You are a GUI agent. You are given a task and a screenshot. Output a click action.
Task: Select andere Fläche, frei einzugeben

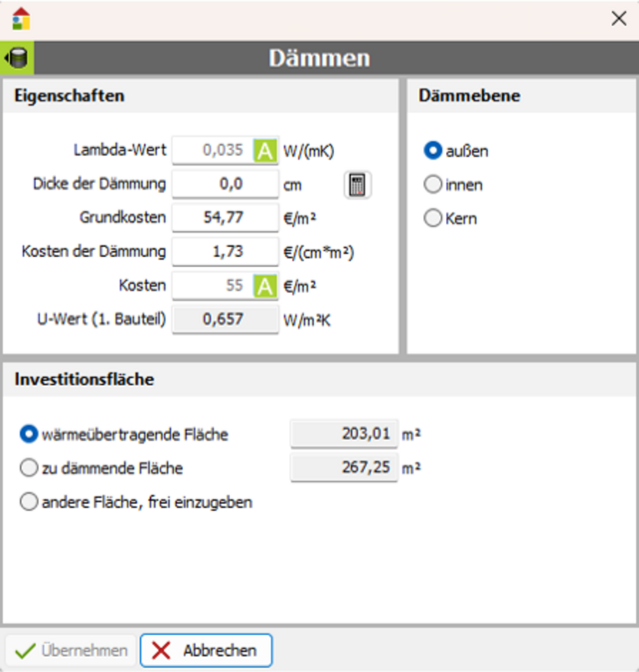pos(29,502)
